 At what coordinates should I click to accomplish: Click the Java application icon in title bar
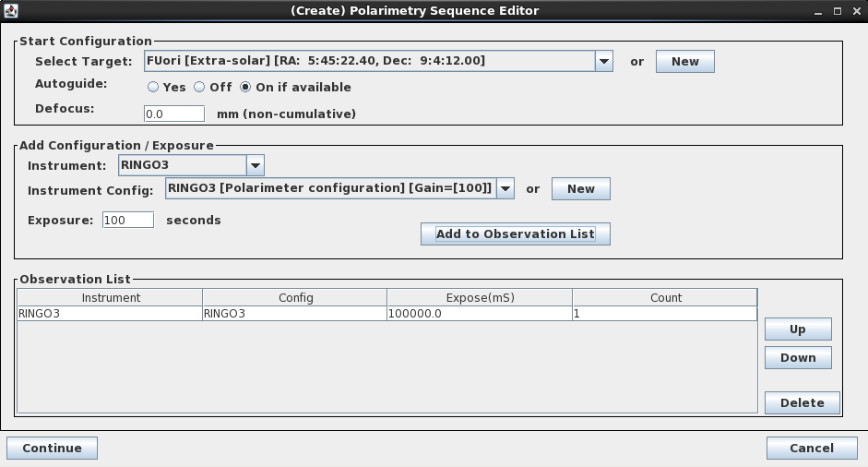point(10,10)
